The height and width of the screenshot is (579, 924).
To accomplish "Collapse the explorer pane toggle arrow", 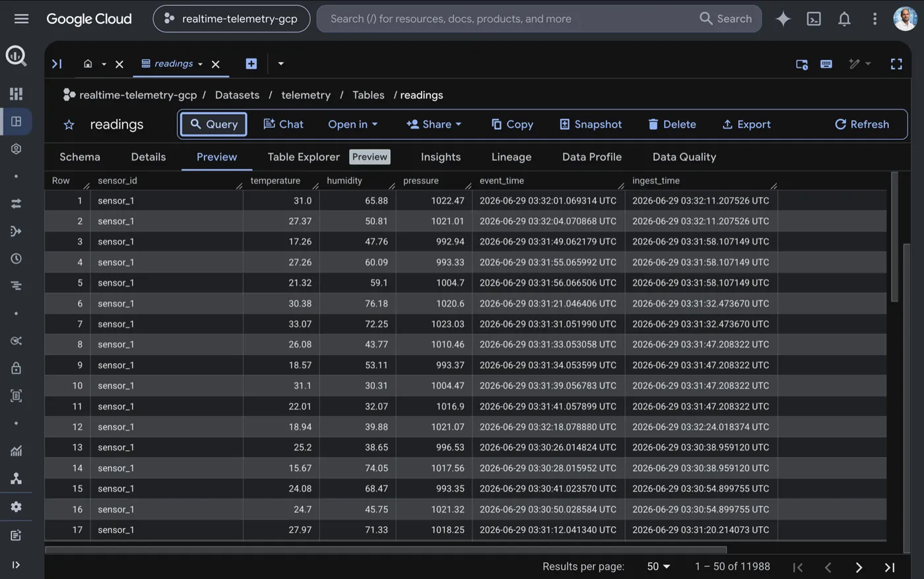I will pos(57,64).
